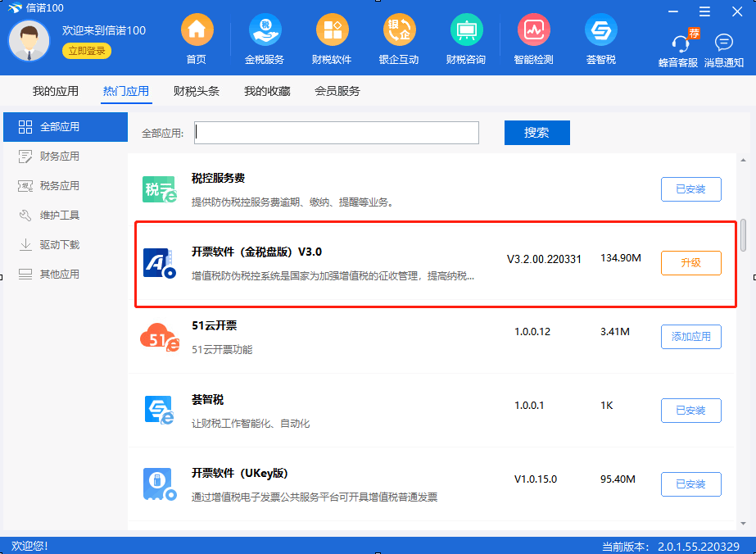The width and height of the screenshot is (756, 554).
Task: Select 驱动下载 in the sidebar
Action: coord(66,245)
